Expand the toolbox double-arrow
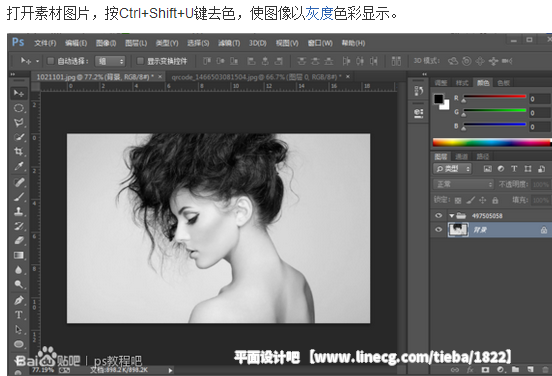 (13, 74)
